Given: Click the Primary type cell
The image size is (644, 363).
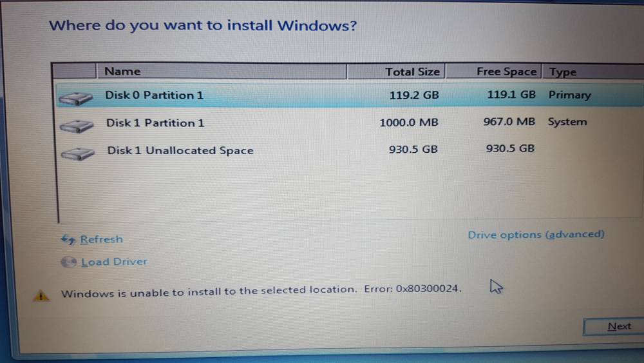Looking at the screenshot, I should (x=570, y=95).
